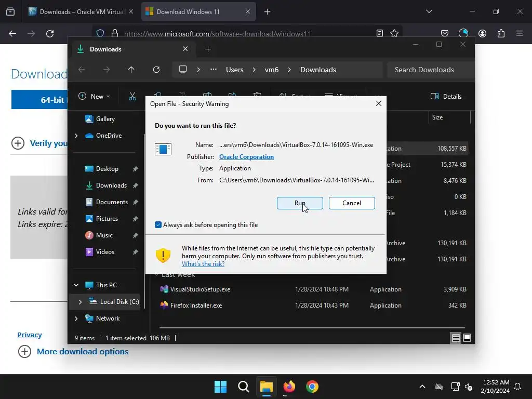
Task: Uncheck Always ask before opening this file
Action: click(158, 224)
